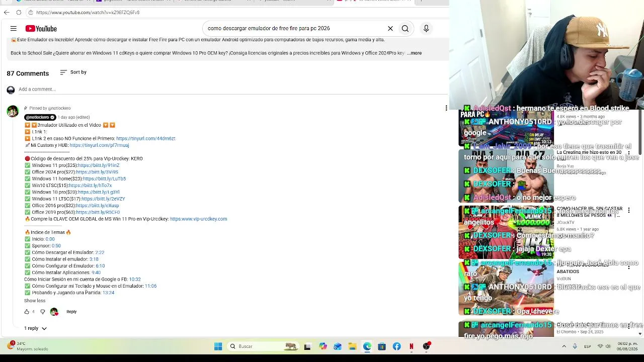Open the @notlockero channel name badge
This screenshot has width=644, height=362.
tap(40, 117)
